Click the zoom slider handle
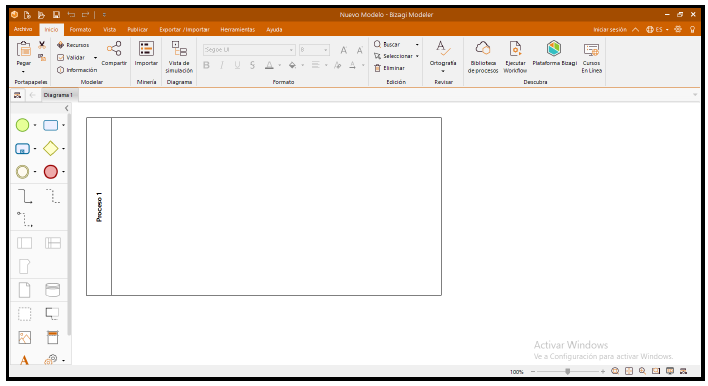This screenshot has height=386, width=708. (x=568, y=371)
